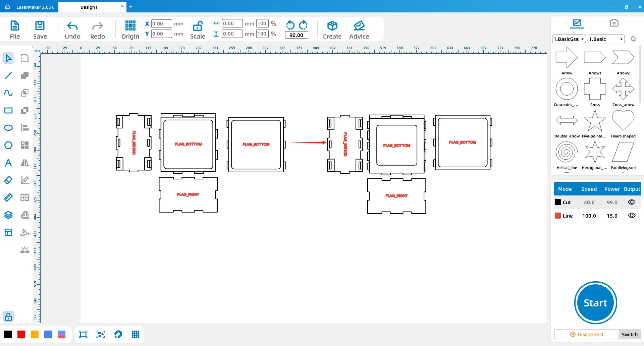The width and height of the screenshot is (644, 346).
Task: Click the File icon in toolbar
Action: point(15,30)
